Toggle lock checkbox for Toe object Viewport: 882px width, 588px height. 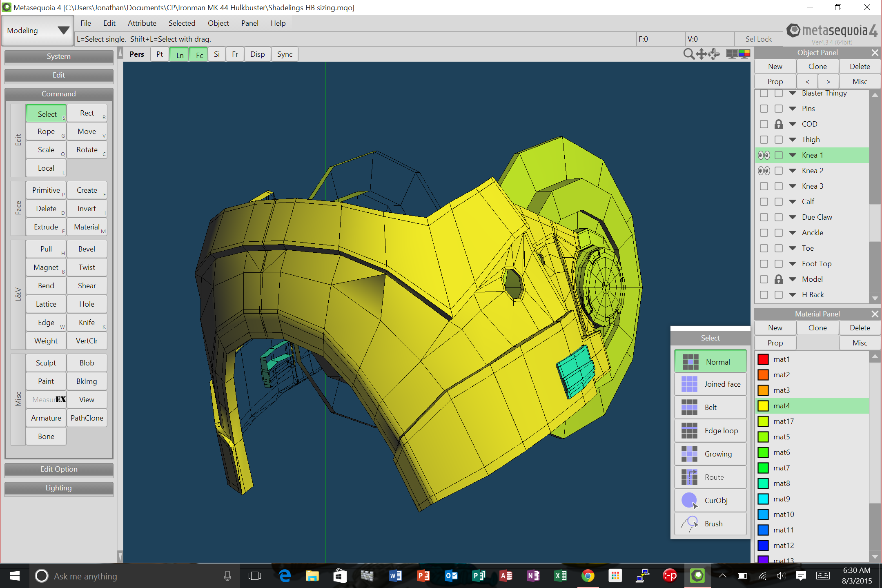779,248
